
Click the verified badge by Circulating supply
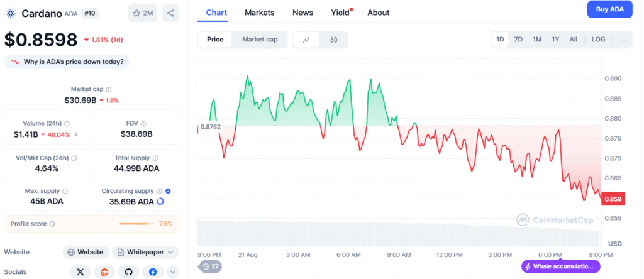pyautogui.click(x=168, y=191)
